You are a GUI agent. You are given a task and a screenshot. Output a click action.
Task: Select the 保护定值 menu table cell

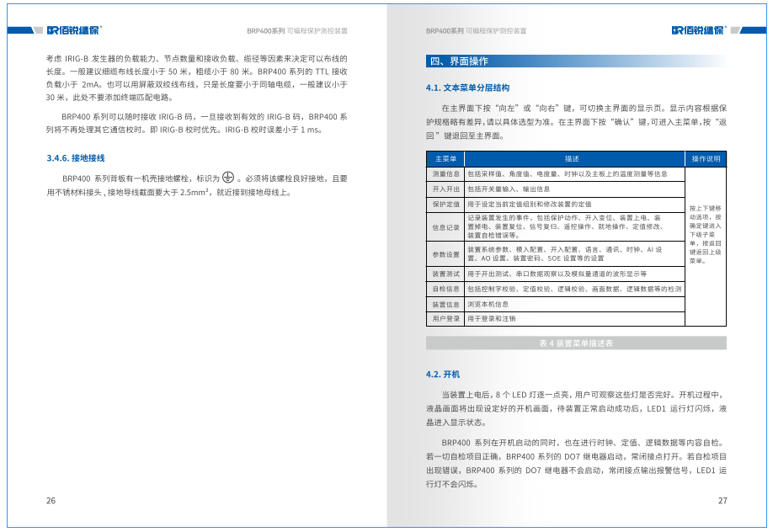[x=445, y=205]
